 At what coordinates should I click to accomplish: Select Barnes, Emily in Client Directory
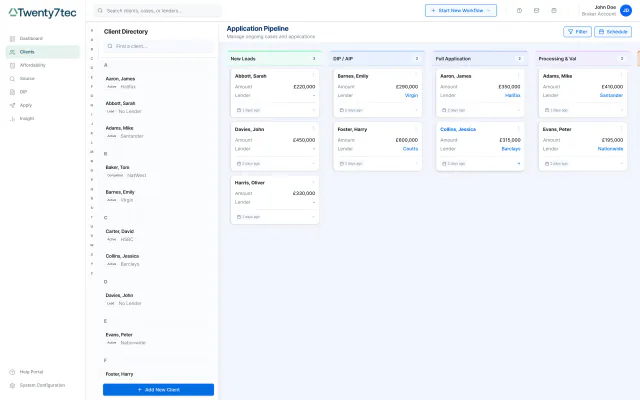158,196
